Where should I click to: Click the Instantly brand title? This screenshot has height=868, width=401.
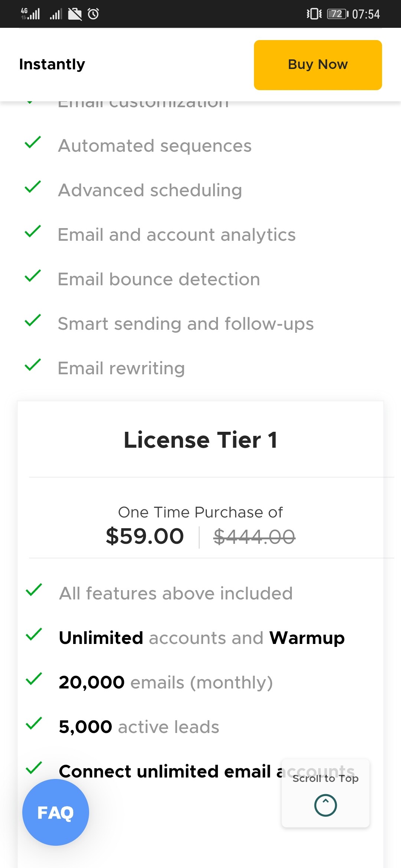coord(52,64)
